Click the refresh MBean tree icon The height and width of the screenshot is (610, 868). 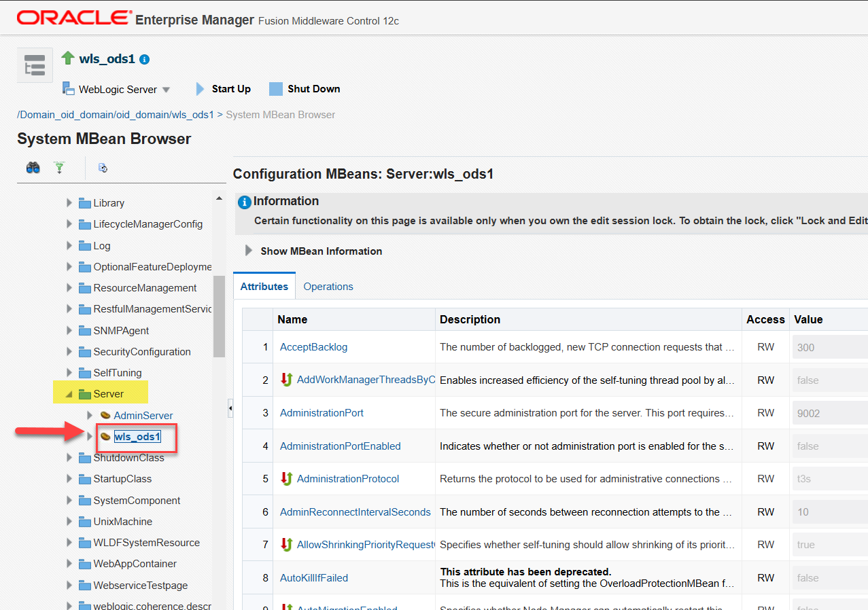[x=103, y=168]
